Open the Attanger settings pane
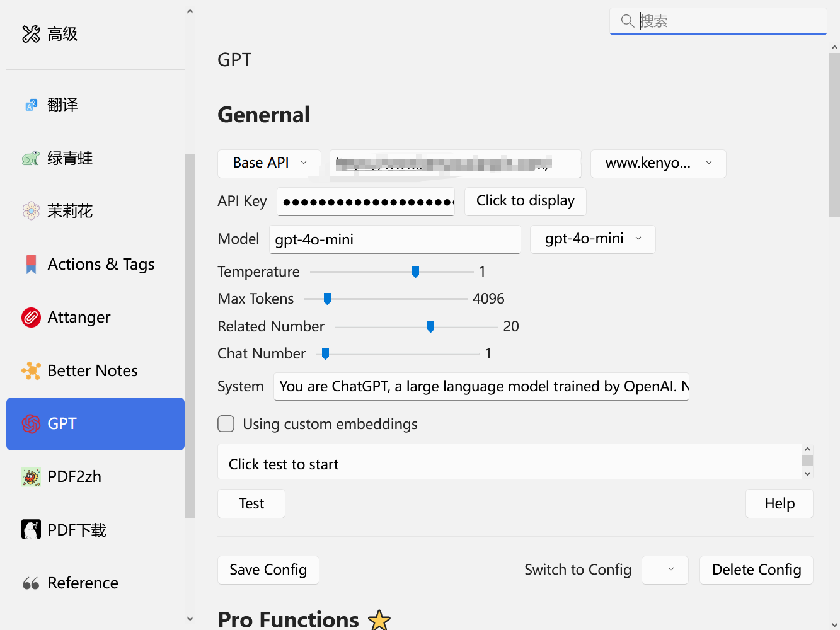The image size is (840, 630). tap(95, 318)
